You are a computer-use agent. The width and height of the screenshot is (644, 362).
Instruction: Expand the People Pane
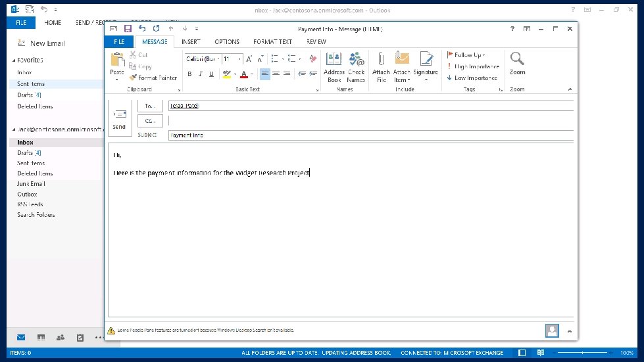coord(569,331)
